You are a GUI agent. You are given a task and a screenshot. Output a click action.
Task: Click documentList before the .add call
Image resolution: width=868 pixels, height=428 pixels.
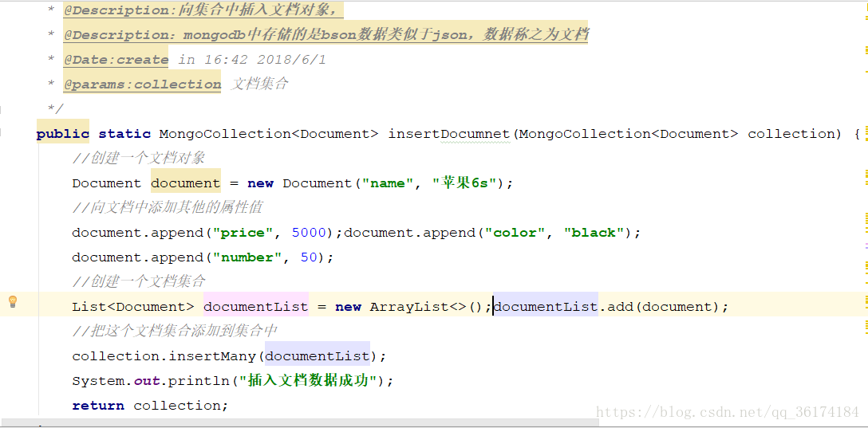click(545, 306)
